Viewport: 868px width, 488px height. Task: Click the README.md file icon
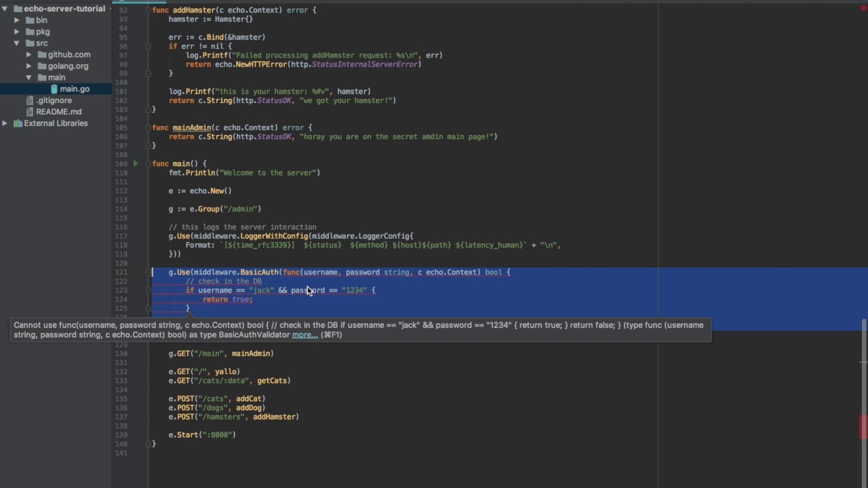(x=30, y=112)
